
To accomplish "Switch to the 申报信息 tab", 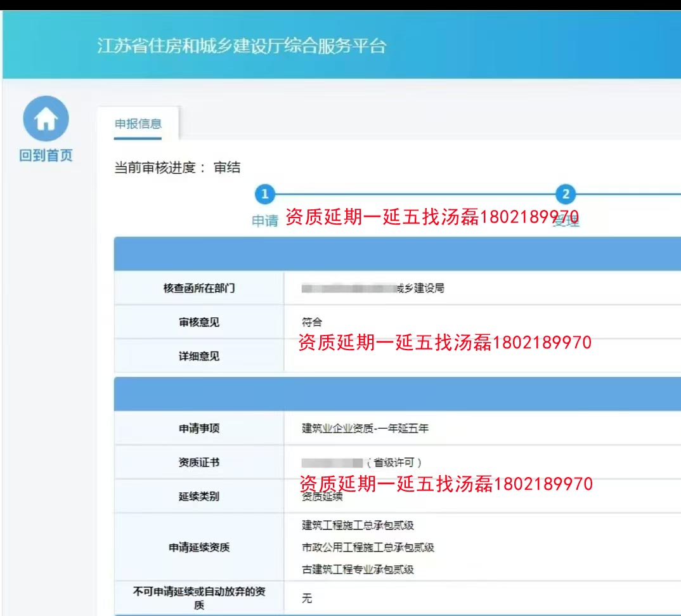I will [138, 124].
